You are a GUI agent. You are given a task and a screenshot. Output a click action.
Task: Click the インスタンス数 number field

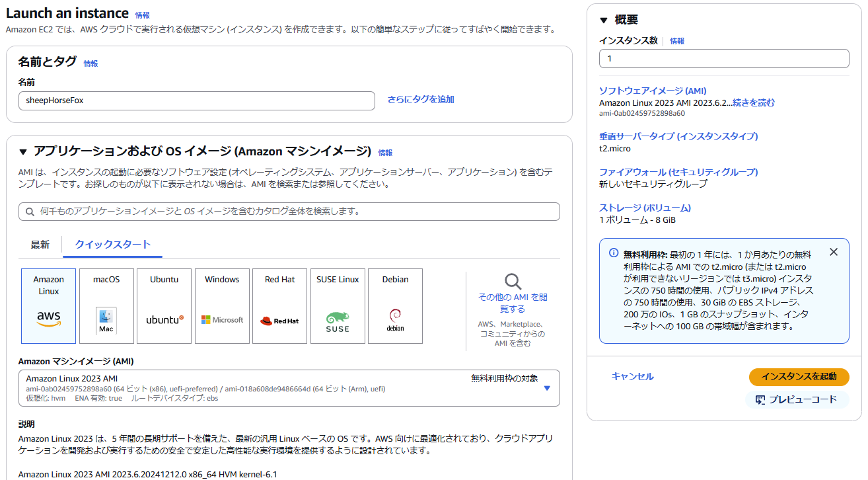click(724, 58)
